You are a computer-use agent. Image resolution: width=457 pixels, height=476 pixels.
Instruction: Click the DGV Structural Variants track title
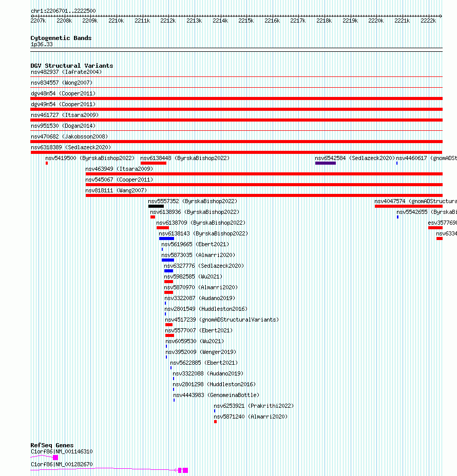(x=72, y=66)
